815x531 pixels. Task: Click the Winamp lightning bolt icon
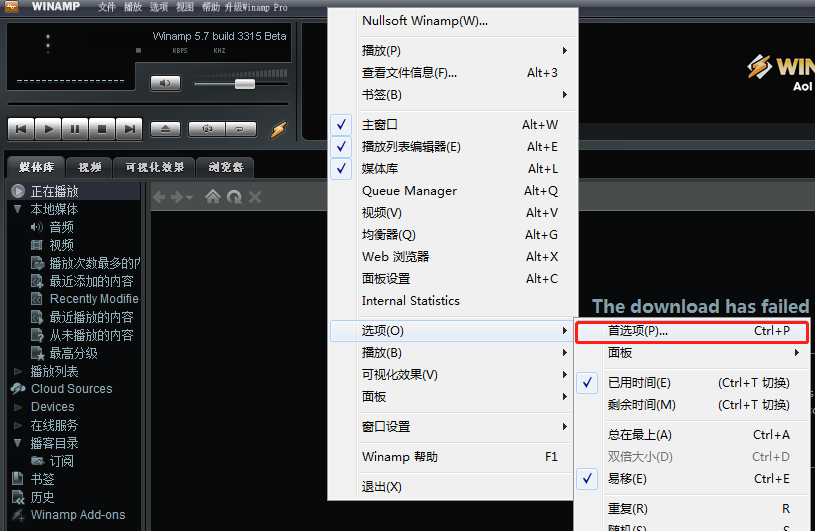279,129
